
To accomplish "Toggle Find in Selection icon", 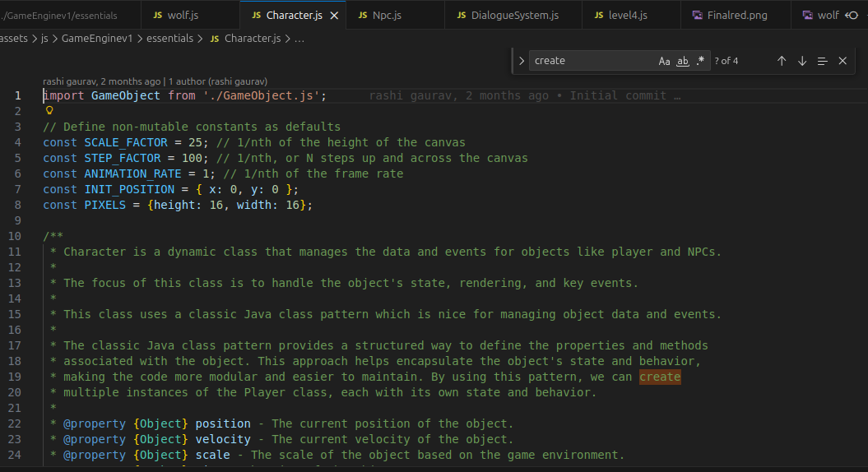I will click(x=823, y=61).
